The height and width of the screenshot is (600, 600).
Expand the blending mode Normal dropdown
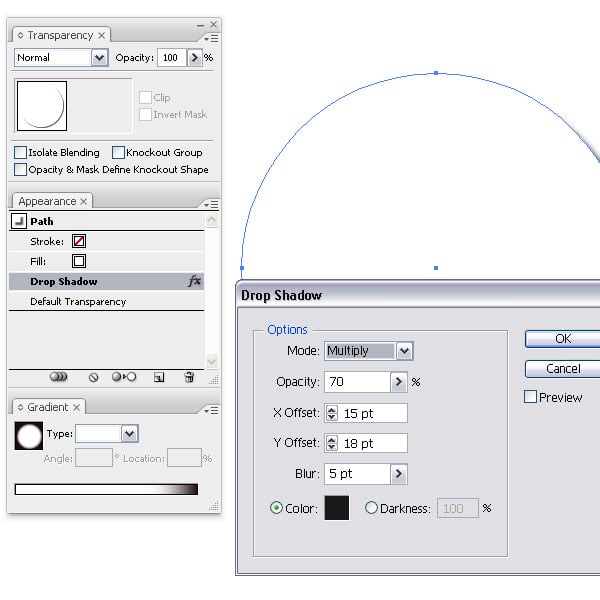[99, 58]
